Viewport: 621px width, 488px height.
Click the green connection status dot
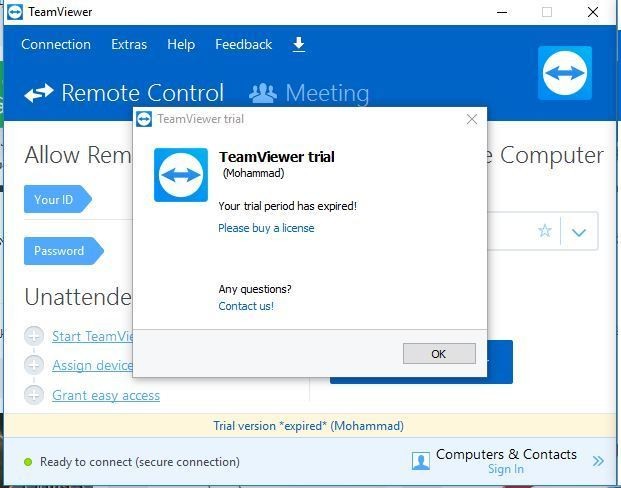point(28,462)
